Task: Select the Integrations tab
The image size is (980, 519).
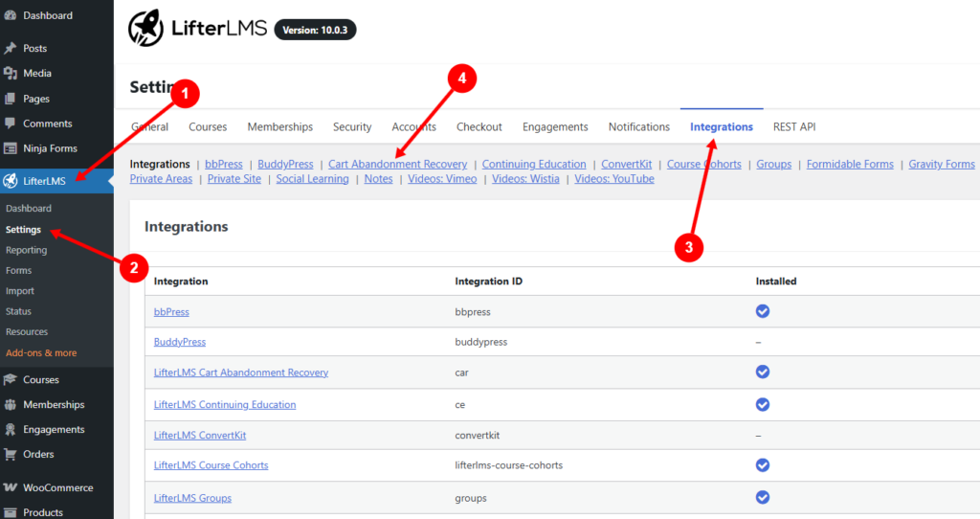Action: pos(722,127)
